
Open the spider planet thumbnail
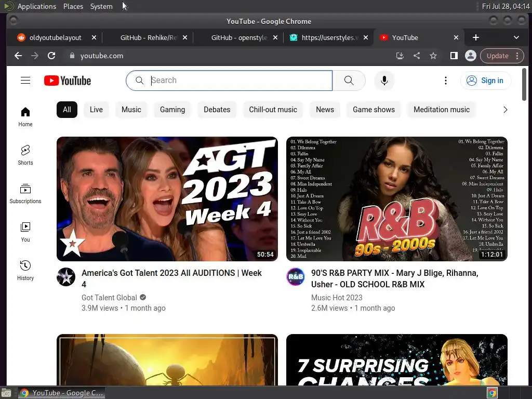[x=167, y=360]
